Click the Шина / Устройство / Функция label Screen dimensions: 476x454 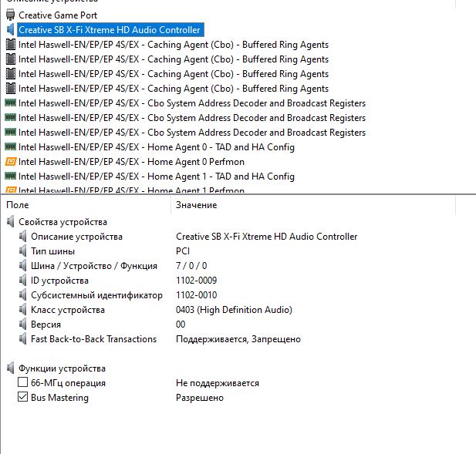[94, 266]
